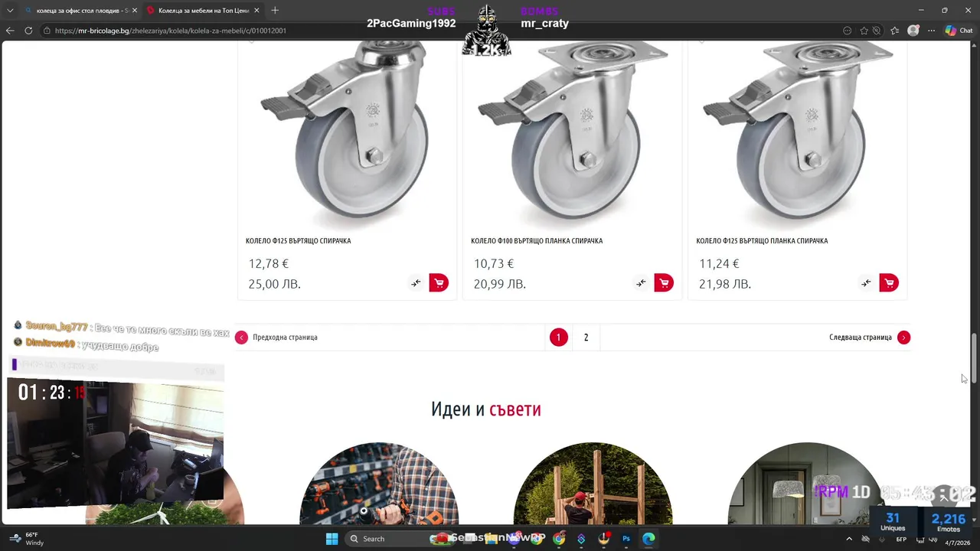Image resolution: width=980 pixels, height=551 pixels.
Task: Open the pendant lamps idea thumbnail
Action: click(x=807, y=484)
